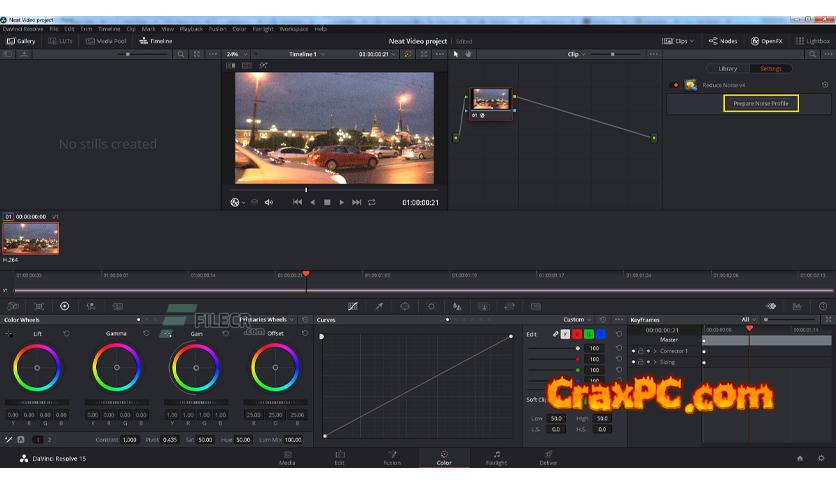Open the OpenFX panel
836x484 pixels.
767,41
